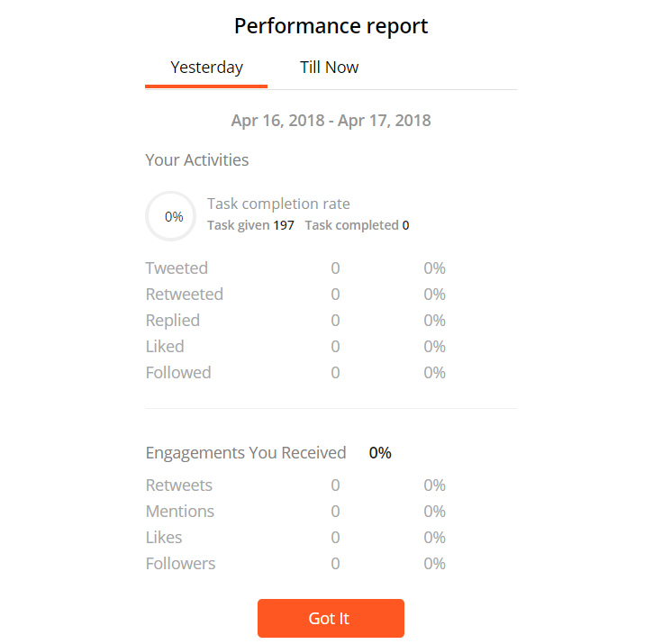
Task: Click the Engagements You Received heading
Action: [x=246, y=453]
